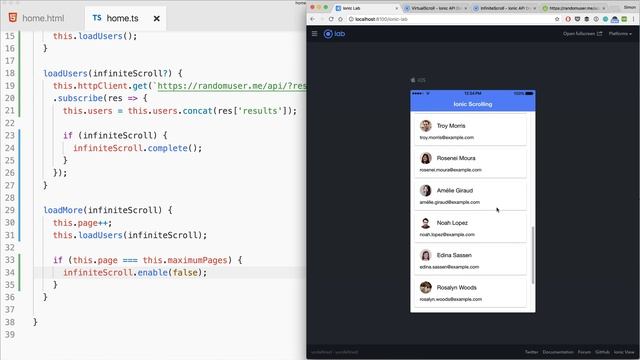Open the Platforms dropdown
This screenshot has width=640, height=360.
click(x=620, y=34)
